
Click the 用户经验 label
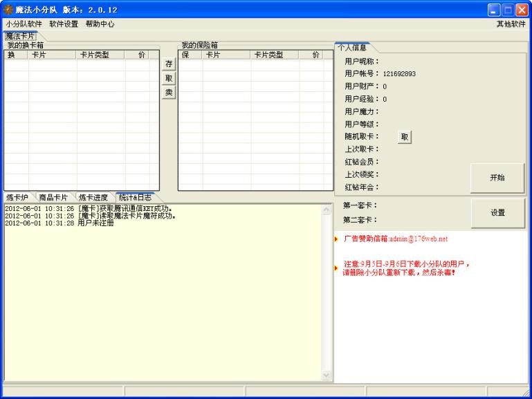coord(362,99)
